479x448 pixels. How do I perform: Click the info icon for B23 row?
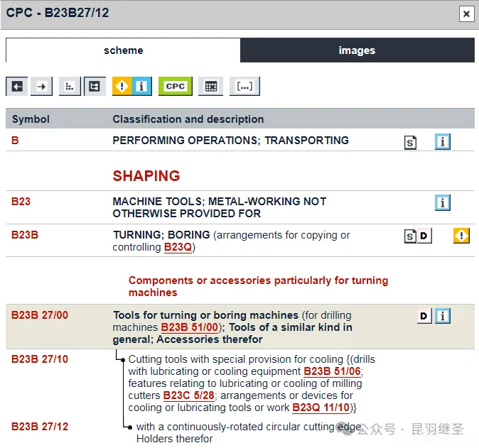[443, 203]
